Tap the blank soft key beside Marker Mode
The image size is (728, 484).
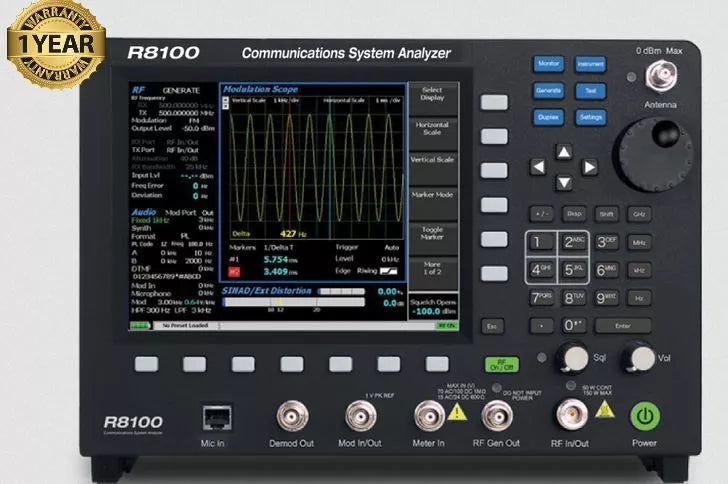(x=494, y=205)
